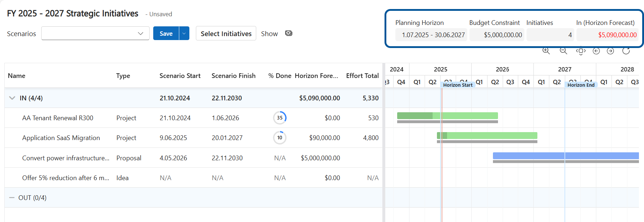The image size is (644, 222).
Task: Sort by the Scenario Start column header
Action: pyautogui.click(x=180, y=76)
